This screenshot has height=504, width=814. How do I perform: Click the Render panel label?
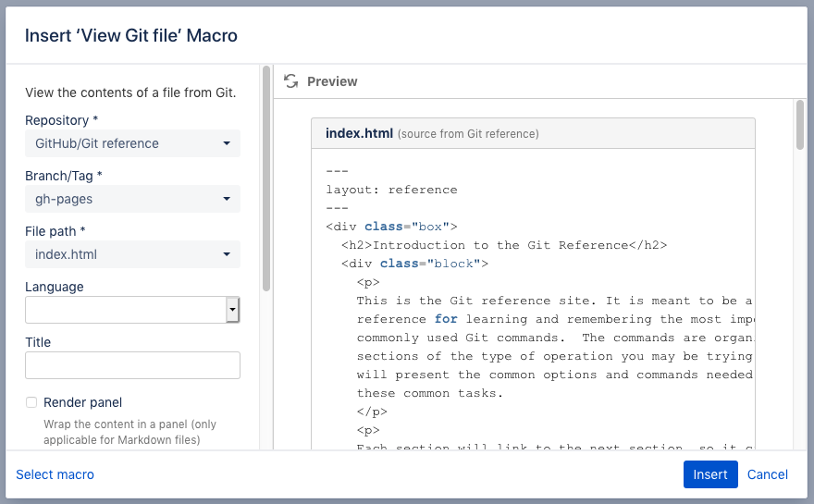click(83, 402)
